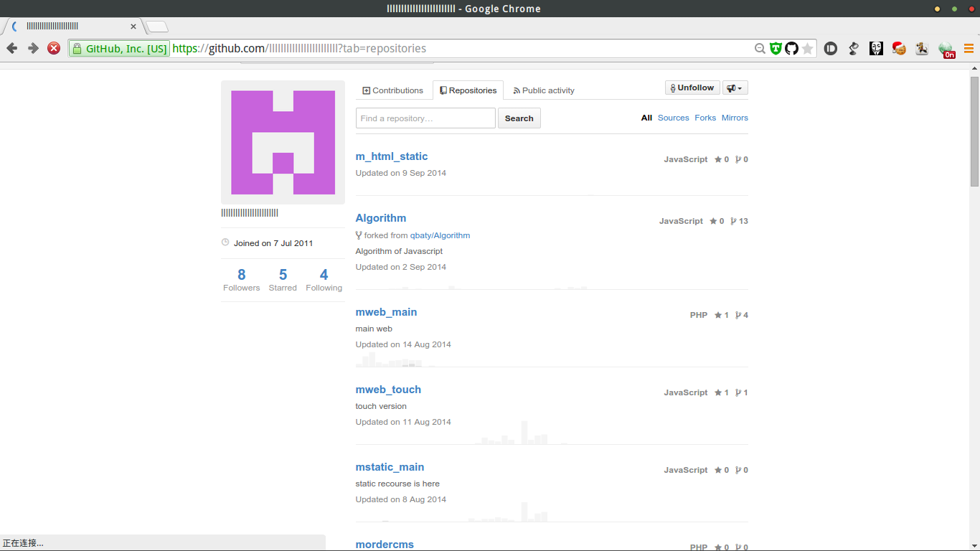980x551 pixels.
Task: Click the green shield T extension icon
Action: (x=776, y=49)
